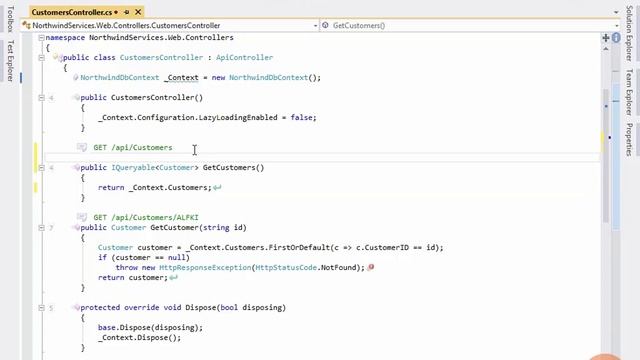Collapse the GetCustomers() method block
This screenshot has width=640, height=360.
[x=41, y=167]
